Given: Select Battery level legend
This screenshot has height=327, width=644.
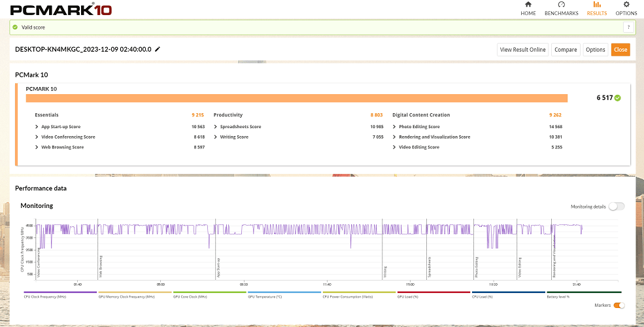Looking at the screenshot, I should (584, 294).
